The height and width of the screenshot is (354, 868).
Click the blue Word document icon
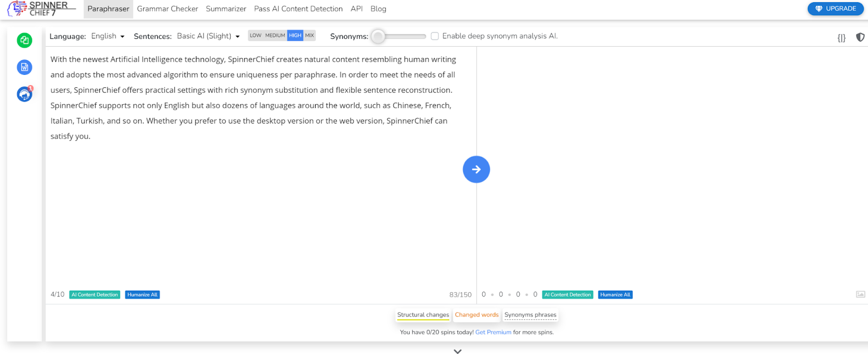[24, 67]
